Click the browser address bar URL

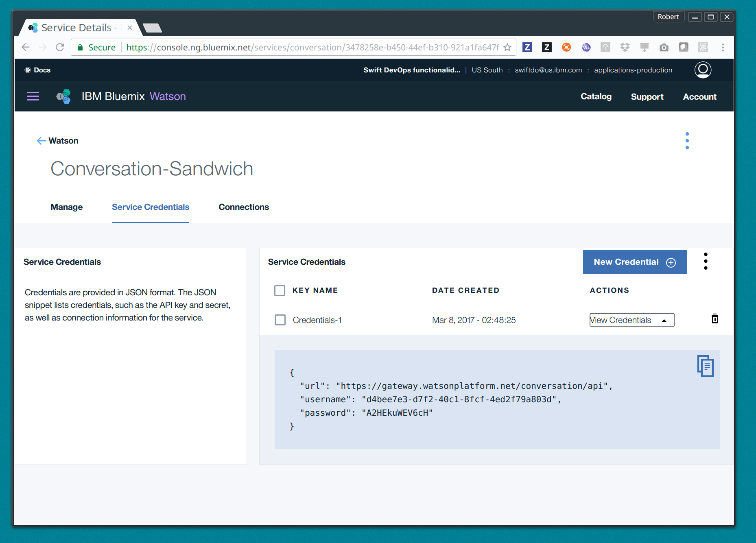tap(312, 48)
